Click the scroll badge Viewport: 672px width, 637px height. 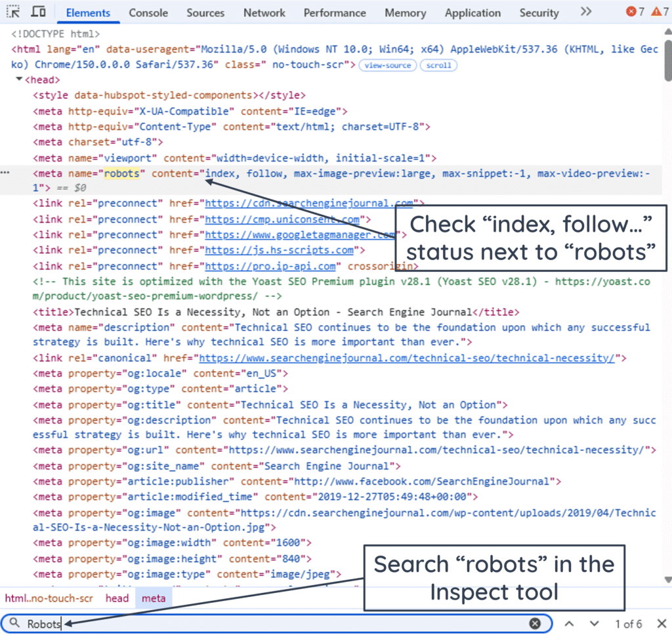(438, 65)
